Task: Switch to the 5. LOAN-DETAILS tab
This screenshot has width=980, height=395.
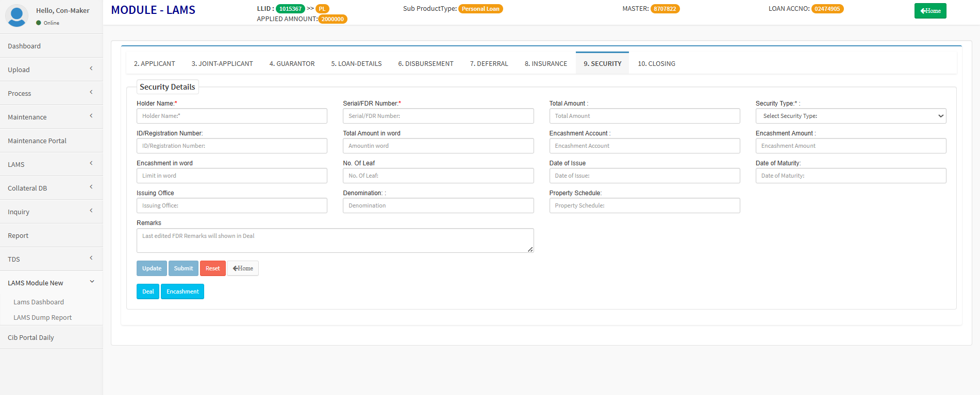Action: [356, 64]
